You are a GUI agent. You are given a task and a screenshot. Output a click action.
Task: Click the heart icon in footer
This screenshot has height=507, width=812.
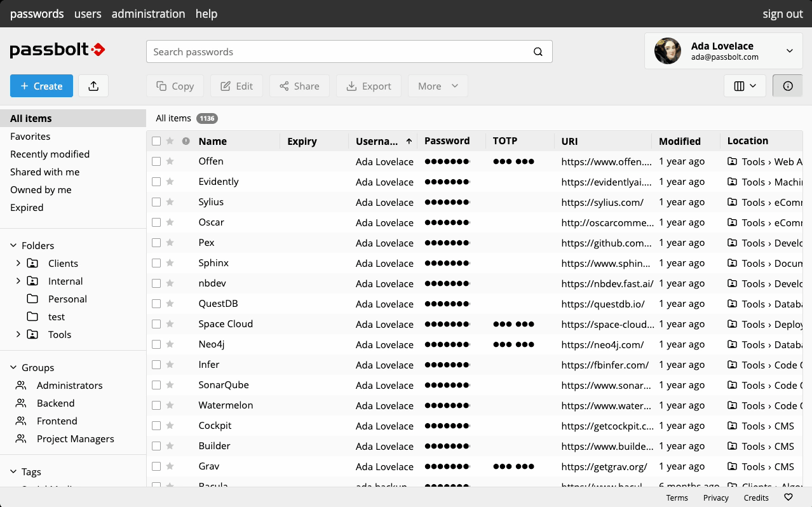(788, 497)
